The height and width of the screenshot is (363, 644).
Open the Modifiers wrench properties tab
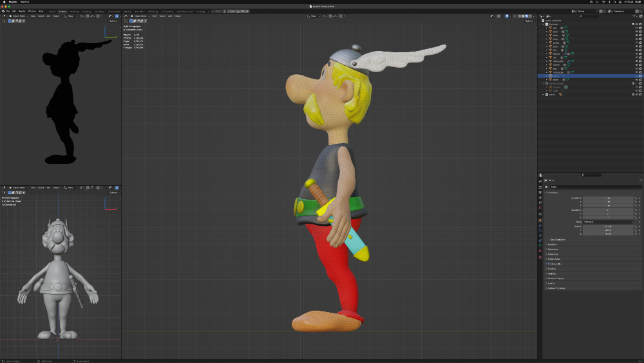pos(540,226)
